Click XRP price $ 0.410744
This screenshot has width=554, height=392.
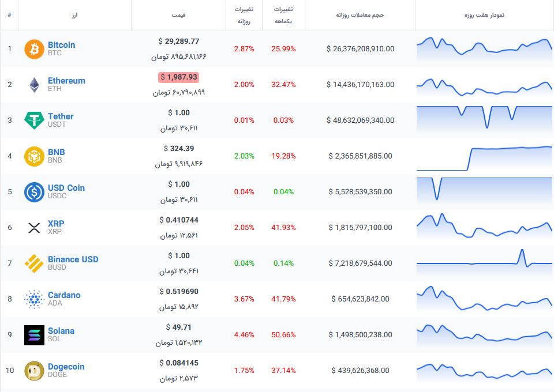point(178,220)
